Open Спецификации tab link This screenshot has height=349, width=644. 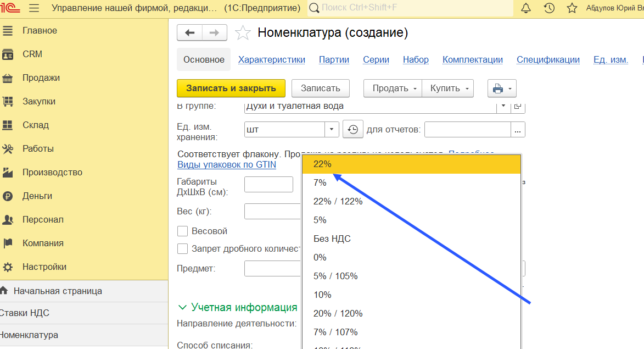(548, 59)
